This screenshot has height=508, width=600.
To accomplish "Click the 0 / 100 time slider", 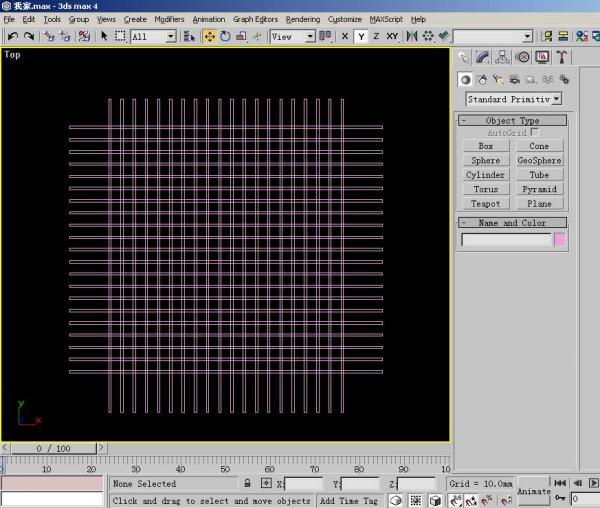I will pos(53,448).
